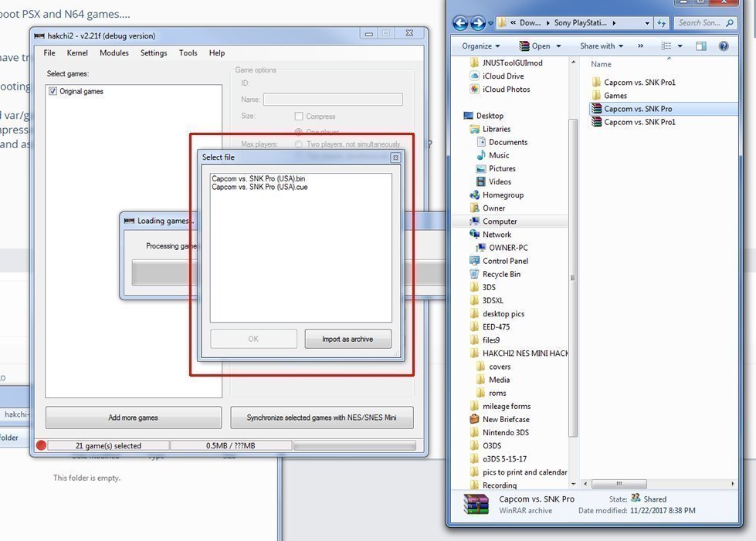Select New Briefcase in navigation pane

[506, 419]
